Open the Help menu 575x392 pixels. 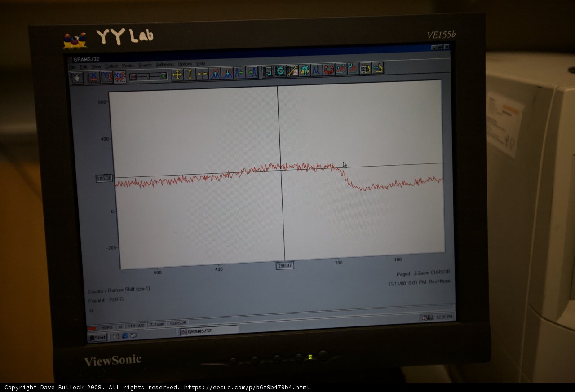coord(200,63)
